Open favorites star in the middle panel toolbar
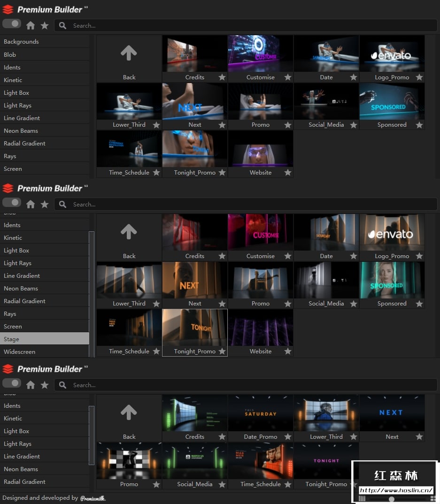Image resolution: width=440 pixels, height=504 pixels. (x=45, y=204)
